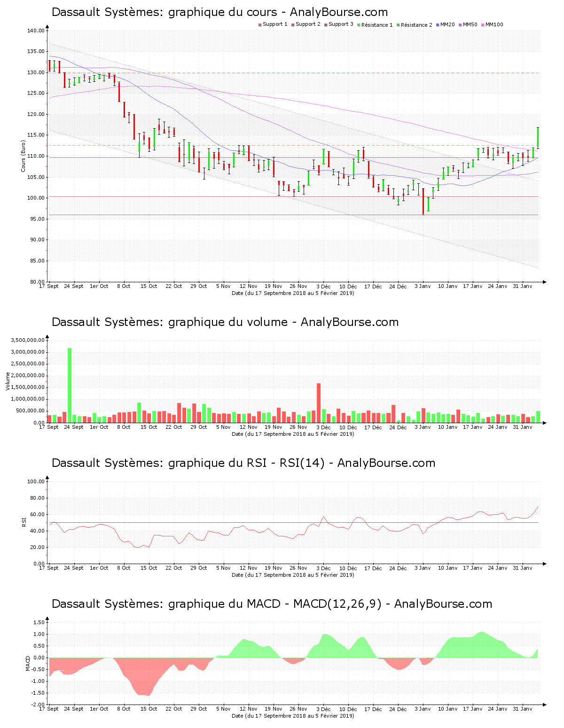Click the 'Cours (Euro)' vertical axis label
The width and height of the screenshot is (564, 728).
click(x=23, y=156)
